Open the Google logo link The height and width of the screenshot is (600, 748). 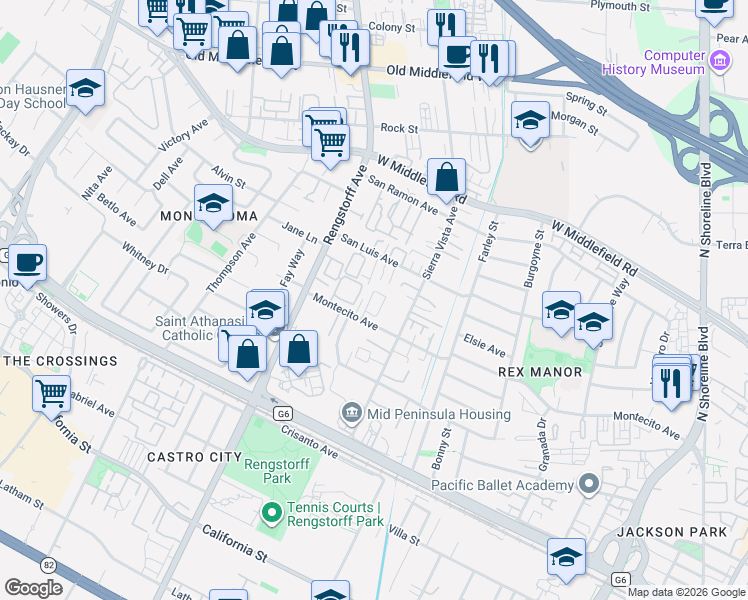click(33, 588)
